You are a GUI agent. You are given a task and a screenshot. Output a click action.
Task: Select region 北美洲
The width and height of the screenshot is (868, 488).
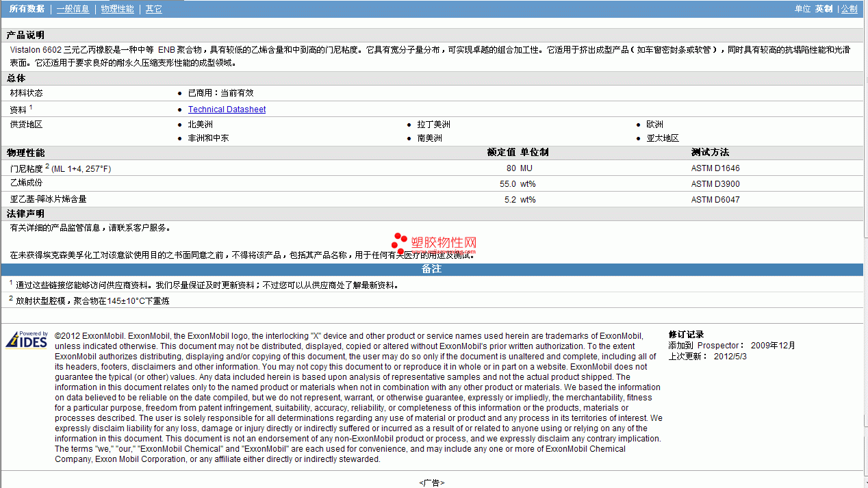click(x=200, y=125)
